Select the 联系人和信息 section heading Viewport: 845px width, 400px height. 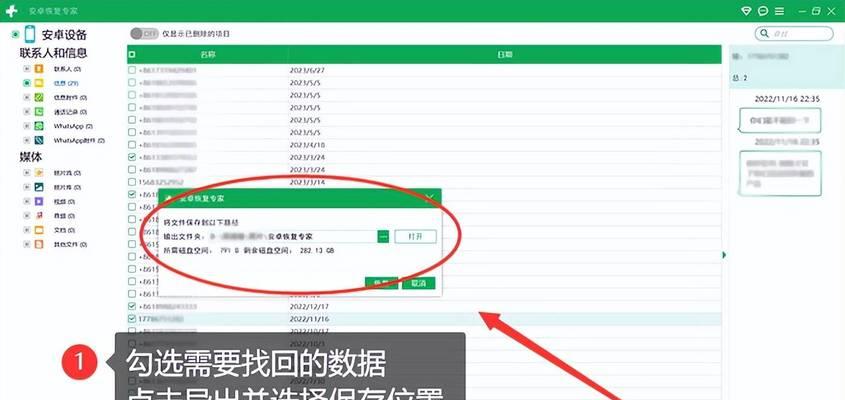pos(53,53)
